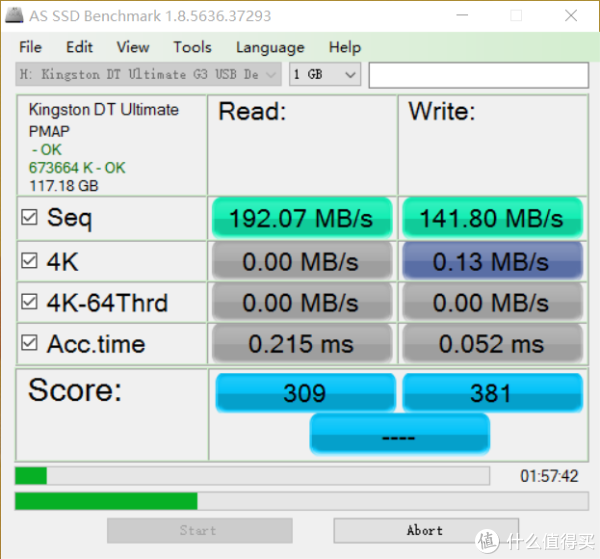Click the write score 381

(492, 393)
